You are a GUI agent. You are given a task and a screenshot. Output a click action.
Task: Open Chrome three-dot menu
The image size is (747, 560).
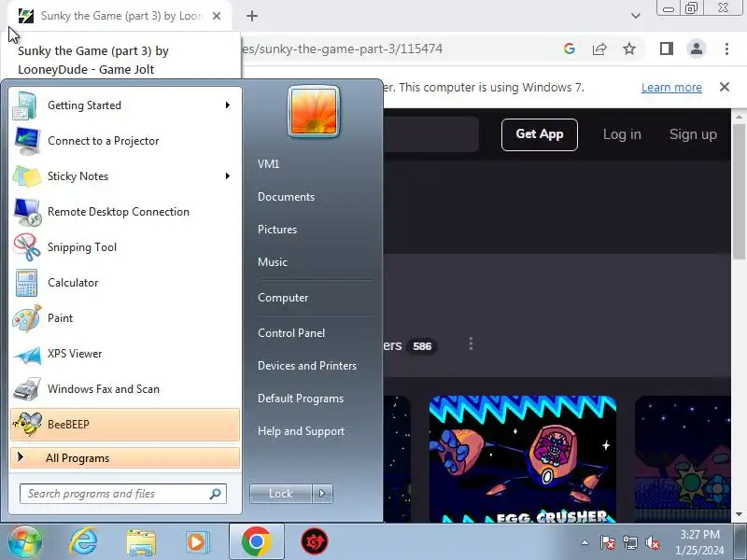click(x=726, y=49)
